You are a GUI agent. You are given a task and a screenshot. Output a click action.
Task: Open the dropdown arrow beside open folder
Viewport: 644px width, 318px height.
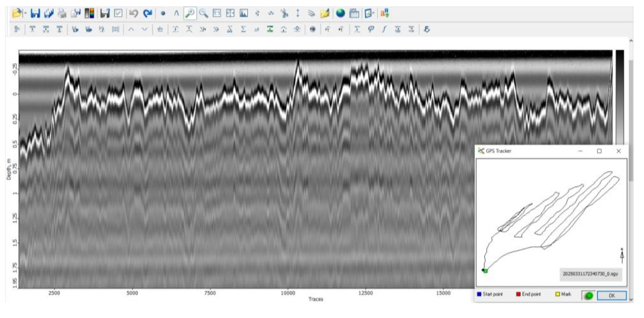25,13
